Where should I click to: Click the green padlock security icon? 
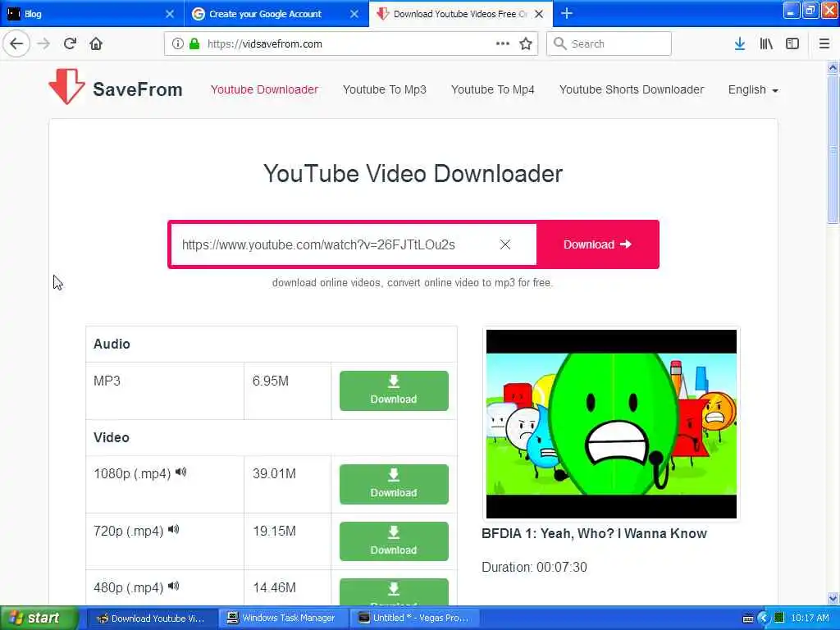[x=194, y=44]
